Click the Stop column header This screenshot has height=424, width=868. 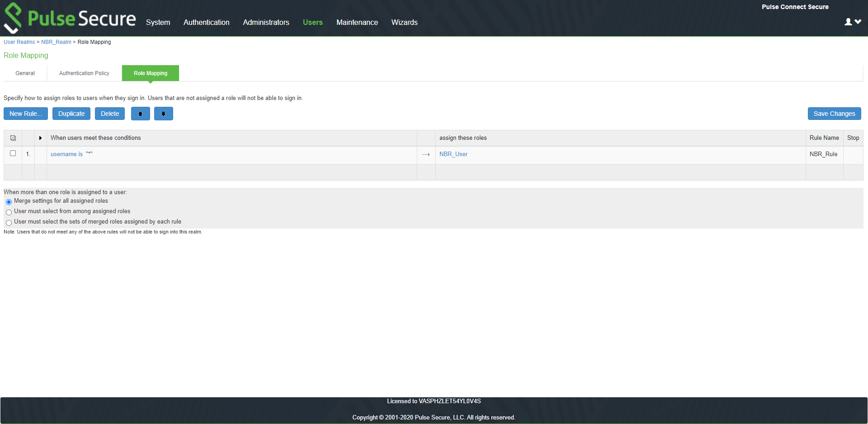tap(853, 138)
